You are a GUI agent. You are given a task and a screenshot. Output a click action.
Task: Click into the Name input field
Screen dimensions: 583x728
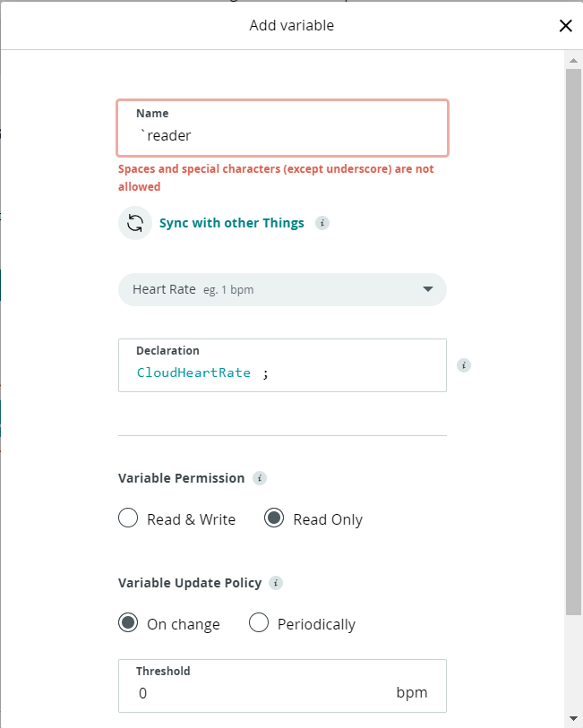(282, 136)
